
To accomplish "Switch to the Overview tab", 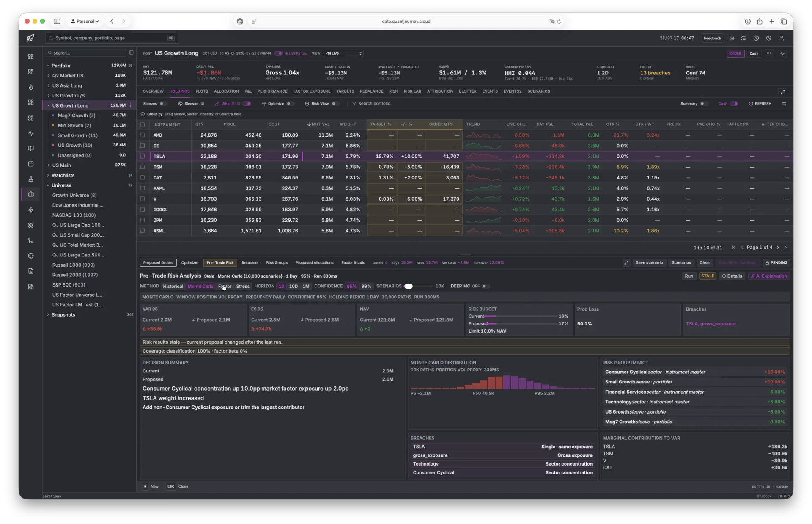I will (153, 91).
